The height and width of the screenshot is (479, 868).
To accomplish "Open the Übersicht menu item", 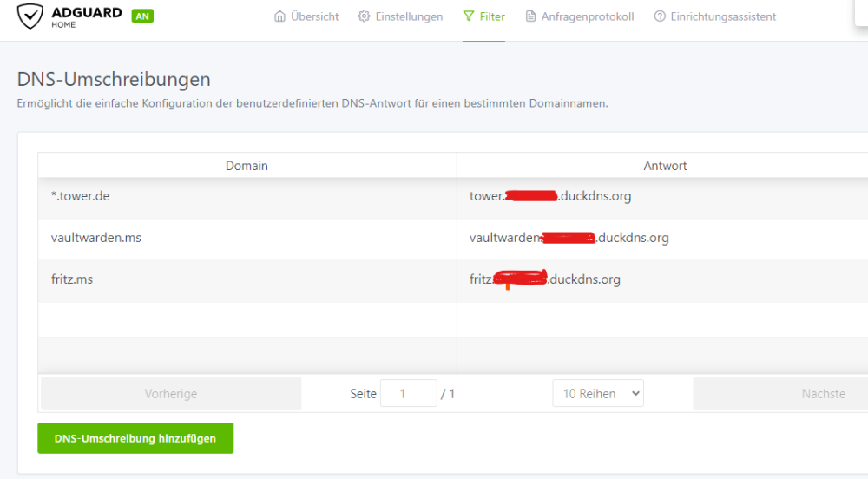I will pyautogui.click(x=306, y=16).
